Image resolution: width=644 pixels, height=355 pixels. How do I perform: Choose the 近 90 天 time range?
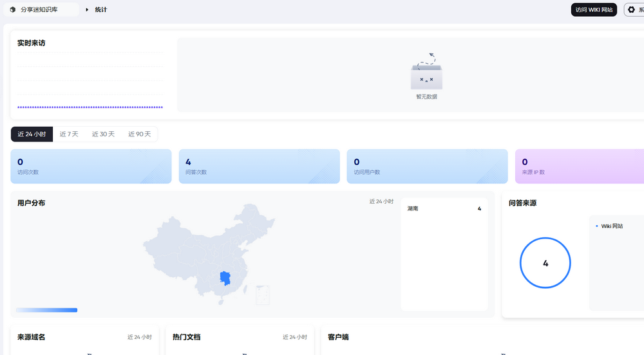[x=139, y=134]
